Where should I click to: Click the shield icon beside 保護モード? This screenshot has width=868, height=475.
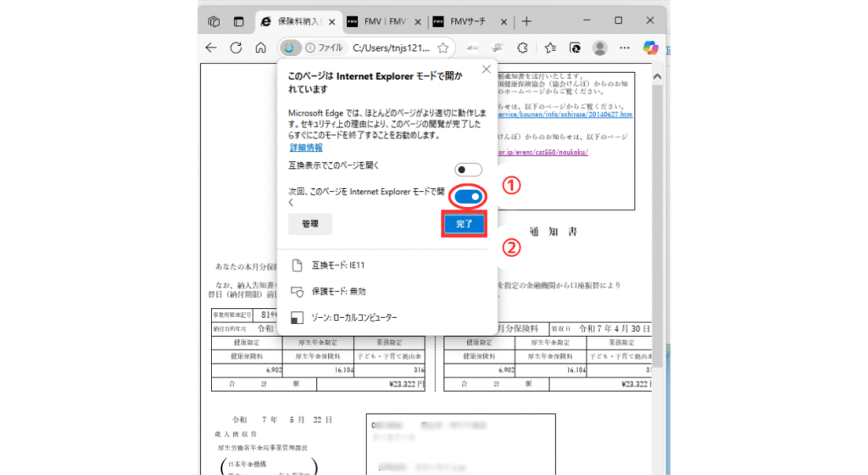pos(298,291)
